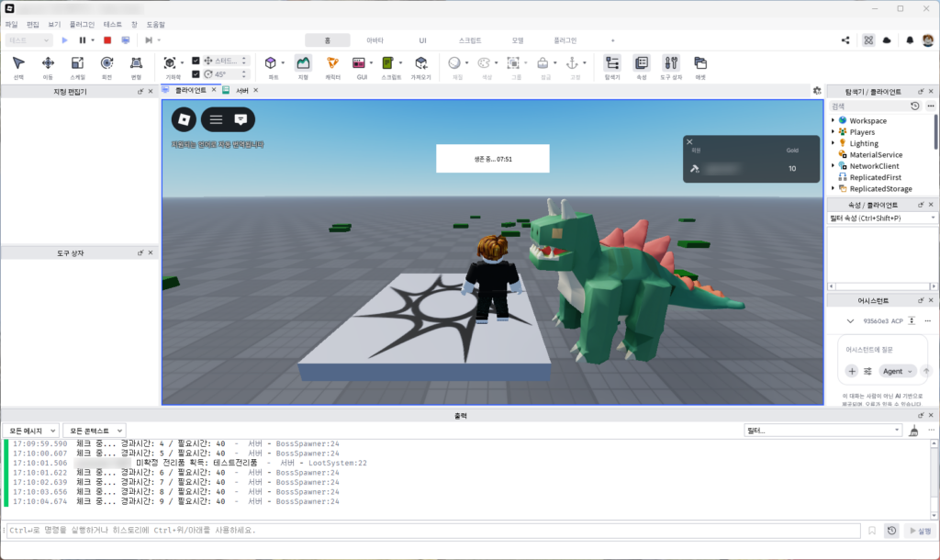Expand the Lighting tree node

pos(833,143)
